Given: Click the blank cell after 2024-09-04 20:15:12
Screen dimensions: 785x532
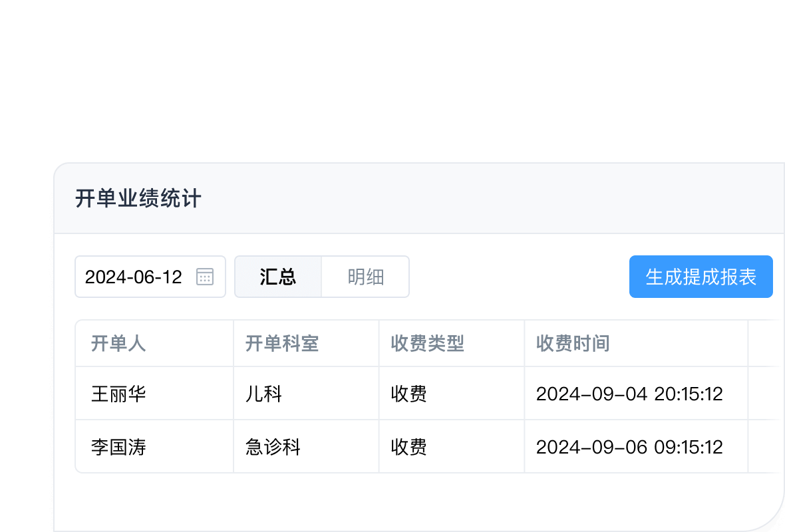Looking at the screenshot, I should (x=765, y=394).
